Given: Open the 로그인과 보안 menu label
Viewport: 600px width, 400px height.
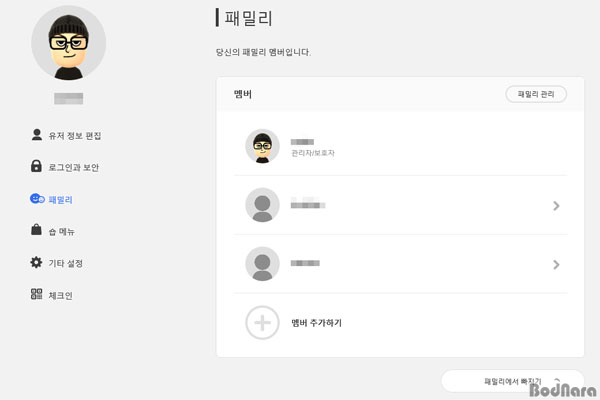Looking at the screenshot, I should (x=74, y=167).
